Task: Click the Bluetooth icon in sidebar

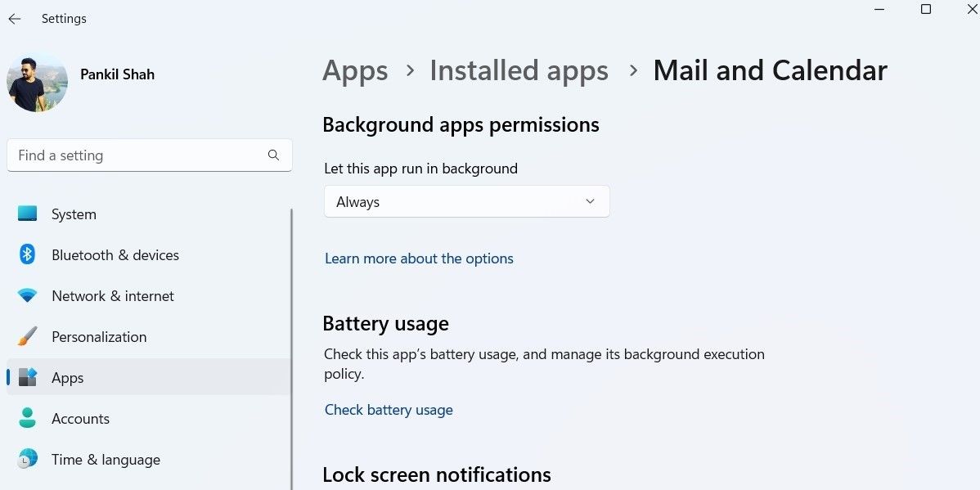Action: (x=28, y=254)
